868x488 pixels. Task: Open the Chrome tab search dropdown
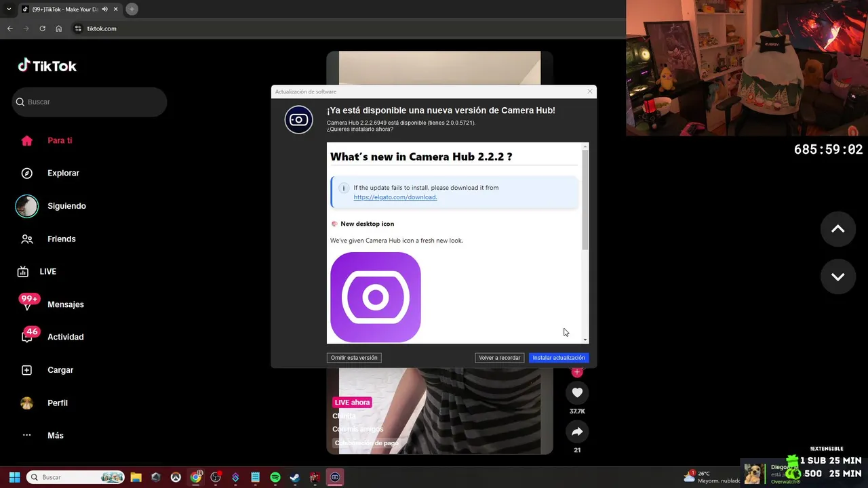pyautogui.click(x=9, y=9)
